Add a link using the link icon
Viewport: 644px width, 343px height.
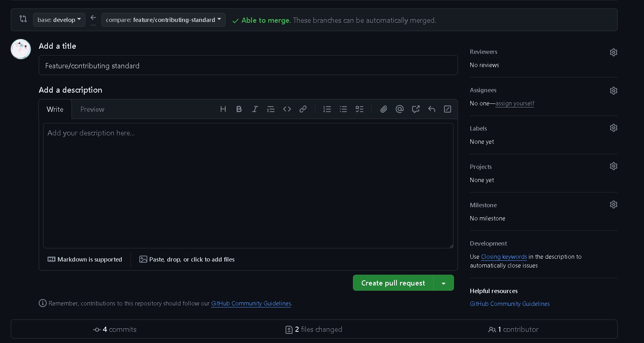303,109
